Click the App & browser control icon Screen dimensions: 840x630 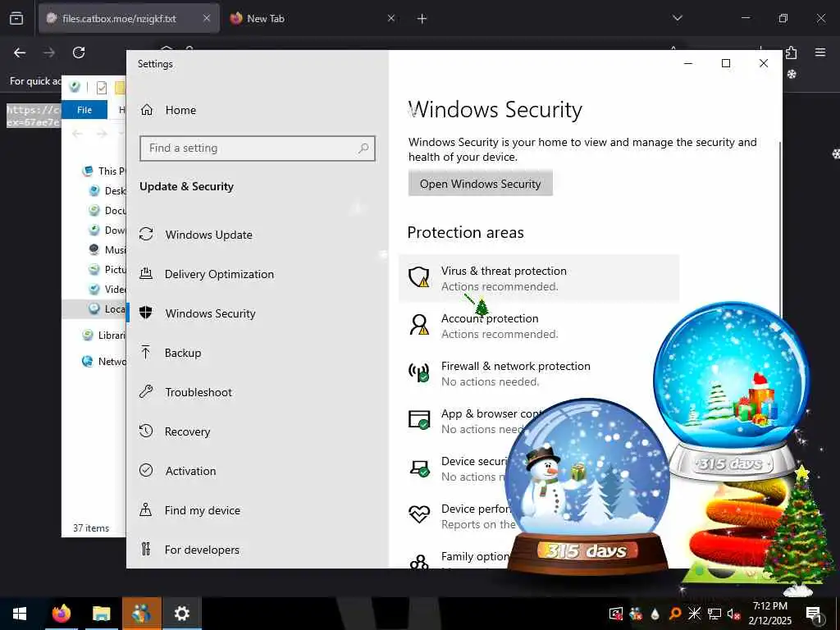419,419
